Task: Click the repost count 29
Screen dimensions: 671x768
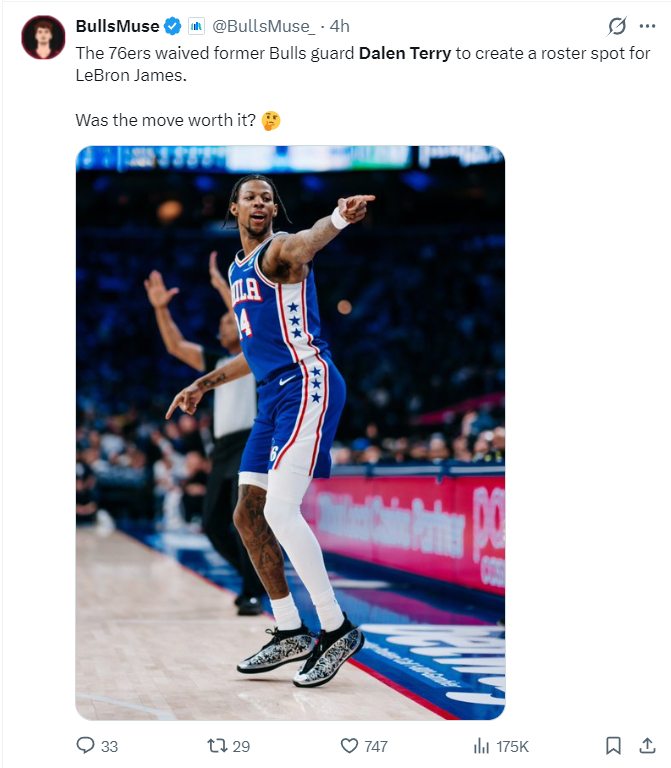Action: coord(241,746)
